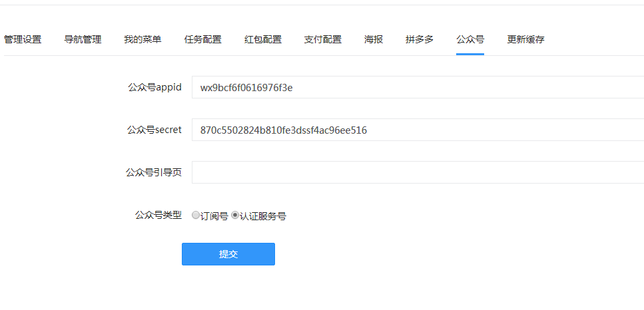Click the empty 公众号引导页 input field
The image size is (644, 310).
click(x=418, y=173)
